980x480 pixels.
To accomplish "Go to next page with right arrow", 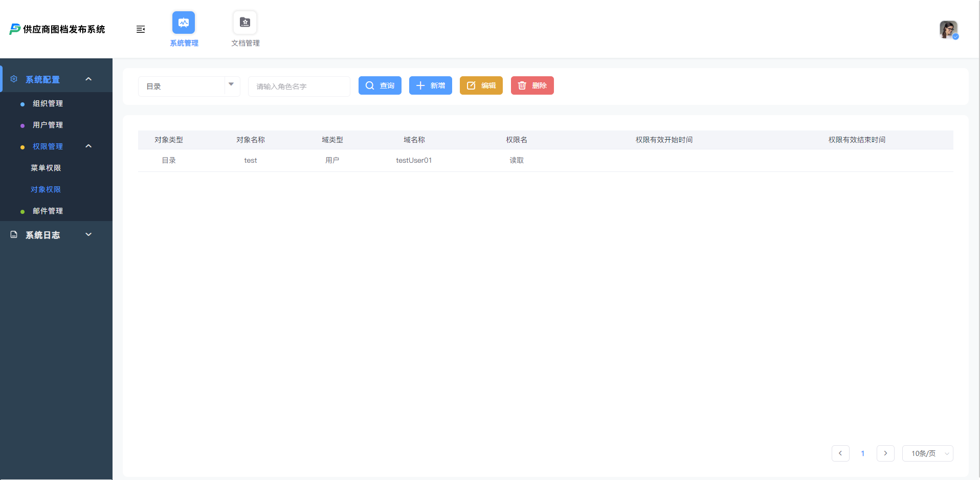I will pos(885,453).
